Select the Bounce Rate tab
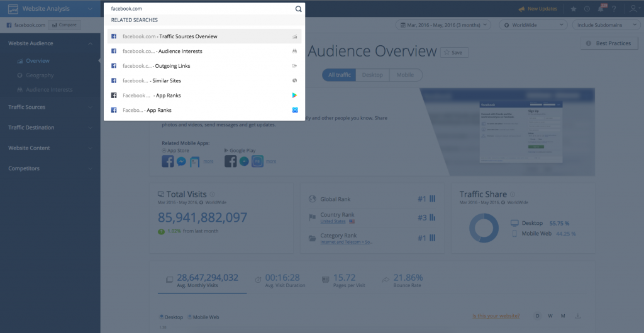 [x=402, y=280]
